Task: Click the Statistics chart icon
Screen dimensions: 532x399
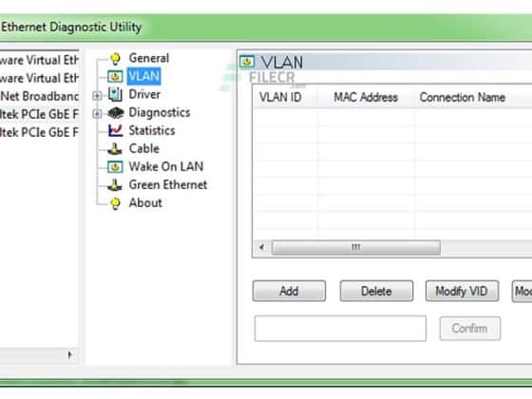Action: point(115,131)
